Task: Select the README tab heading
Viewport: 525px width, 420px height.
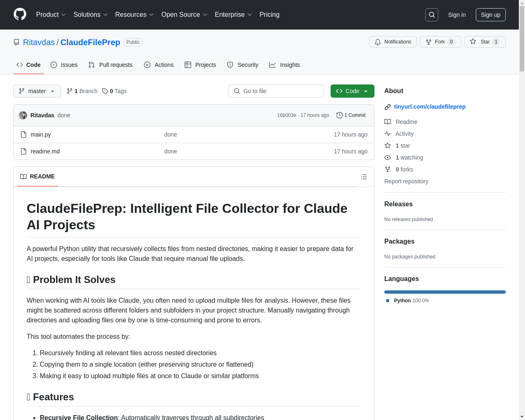Action: (37, 176)
